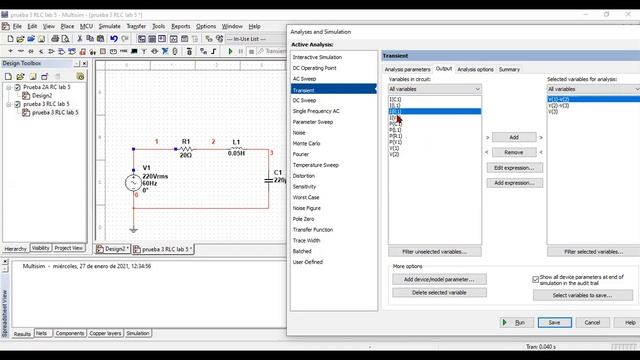Open the Simulate menu
640x360 pixels.
[109, 26]
